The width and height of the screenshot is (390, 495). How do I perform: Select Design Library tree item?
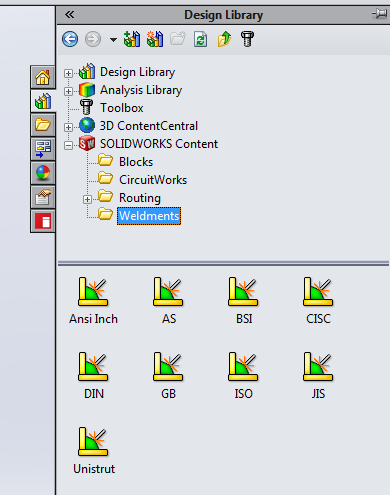[137, 72]
